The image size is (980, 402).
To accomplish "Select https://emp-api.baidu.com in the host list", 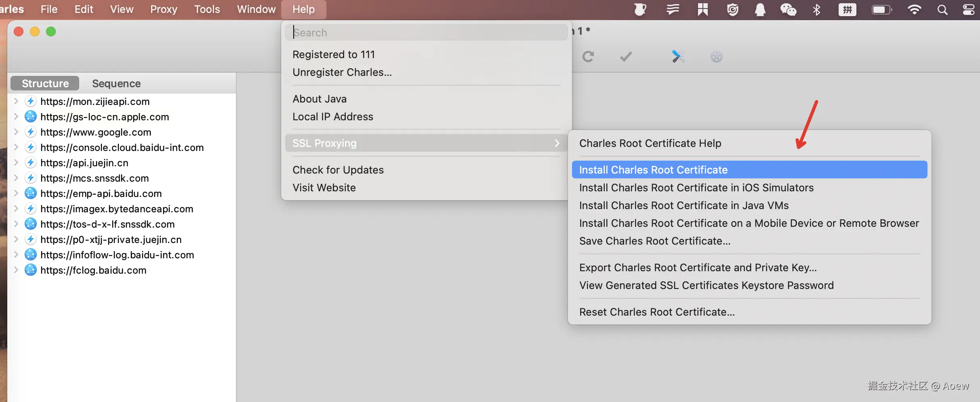I will click(x=101, y=194).
